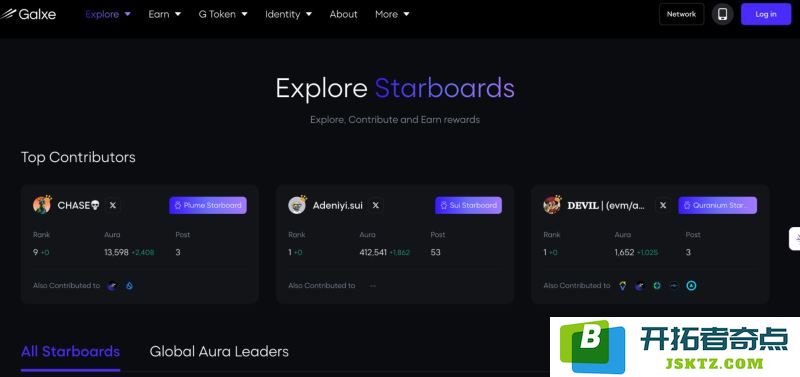800x377 pixels.
Task: Expand the Identity dropdown menu
Action: pos(288,14)
